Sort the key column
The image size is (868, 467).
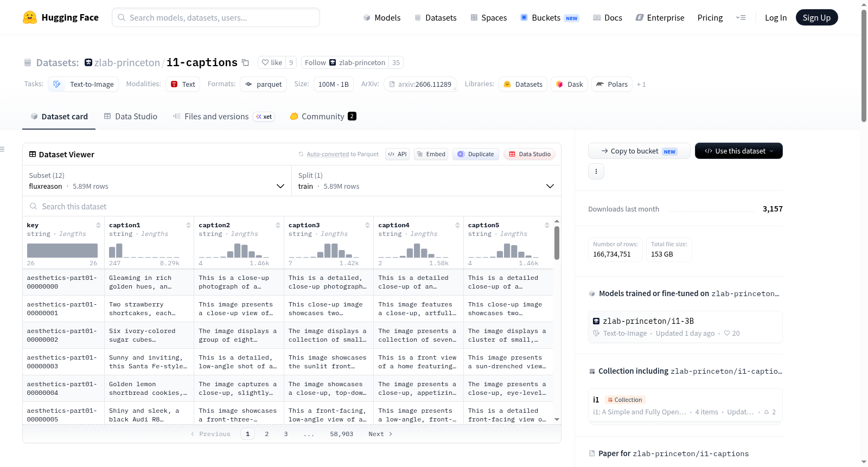98,225
